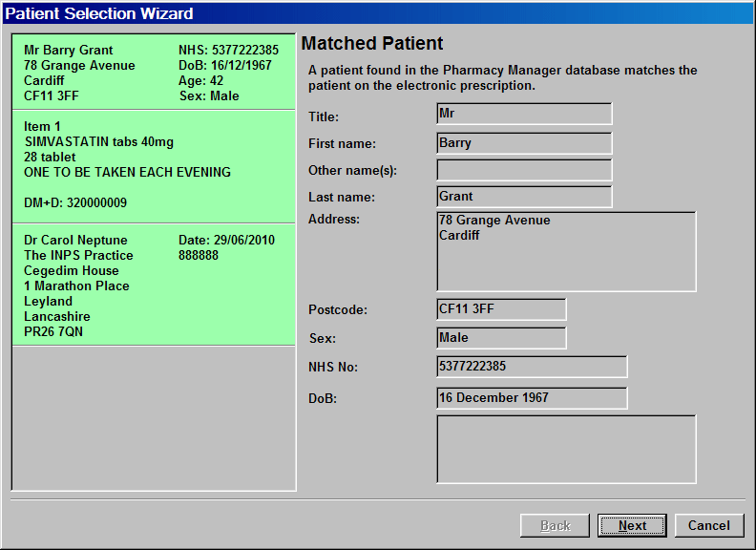Screen dimensions: 756x550
Task: Click the SIMVASTATIN tabs 40mg prescription item
Action: [x=99, y=142]
